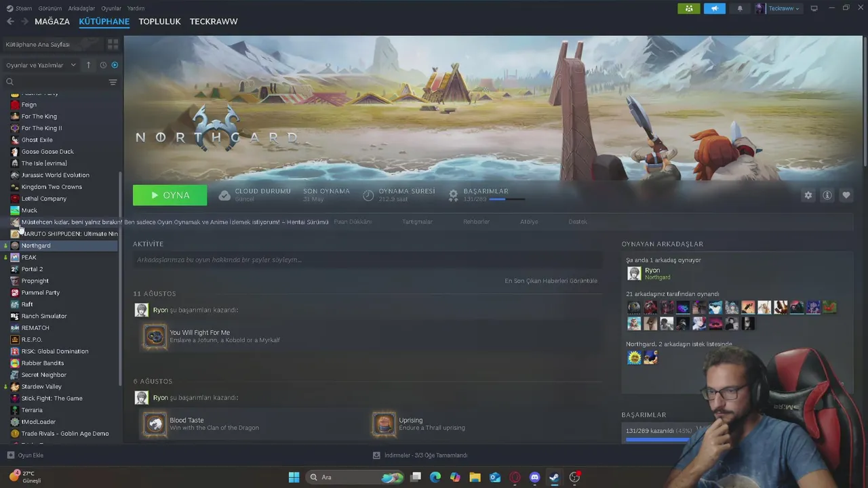The image size is (868, 488).
Task: Open Outlook from the taskbar
Action: click(495, 477)
